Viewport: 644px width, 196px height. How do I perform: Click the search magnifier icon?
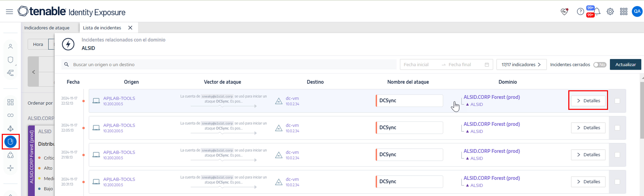click(66, 64)
